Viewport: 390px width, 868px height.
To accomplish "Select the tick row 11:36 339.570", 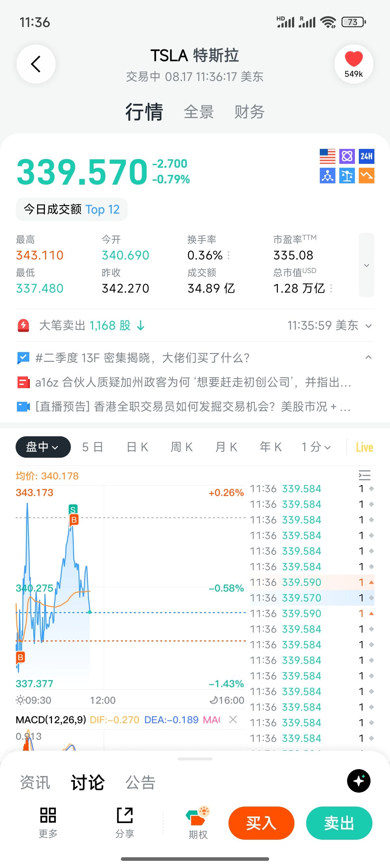I will pyautogui.click(x=312, y=598).
